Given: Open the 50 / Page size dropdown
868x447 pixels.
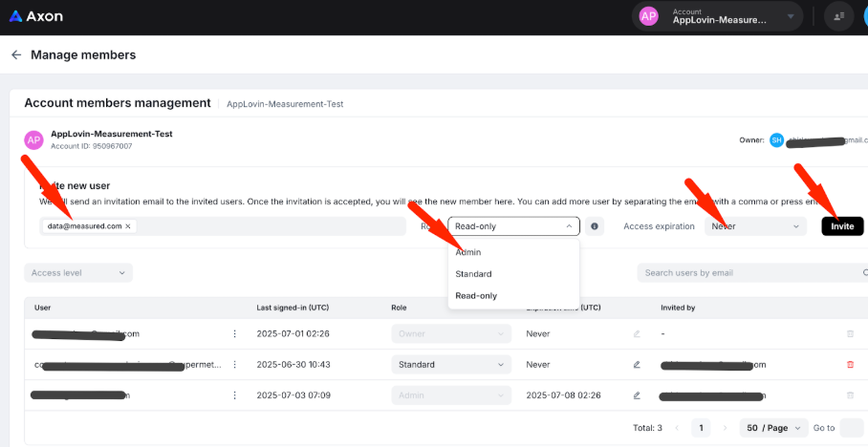Looking at the screenshot, I should tap(773, 428).
